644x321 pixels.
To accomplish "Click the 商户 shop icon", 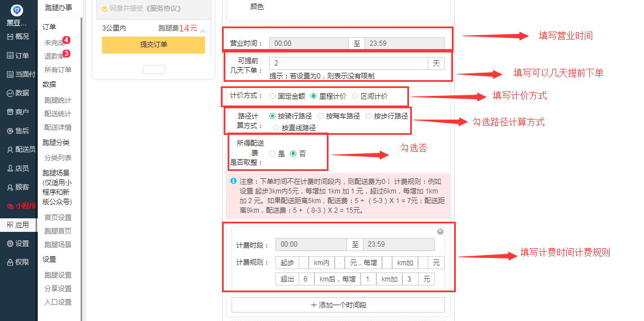I will pyautogui.click(x=10, y=112).
